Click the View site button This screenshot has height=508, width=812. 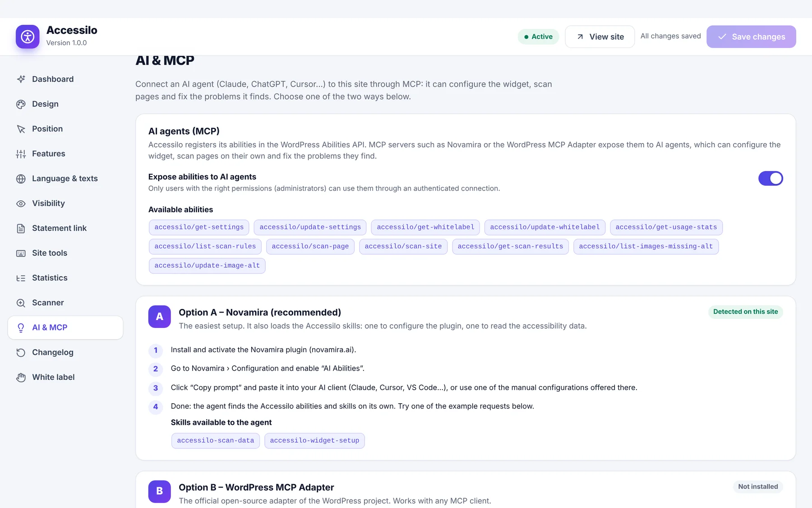coord(600,37)
